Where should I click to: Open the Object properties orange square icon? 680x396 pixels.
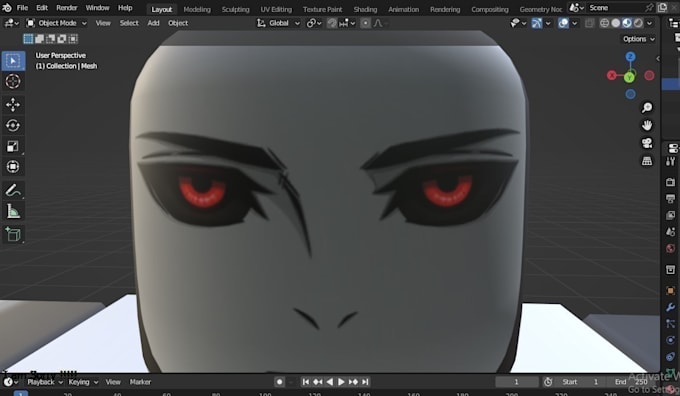670,290
